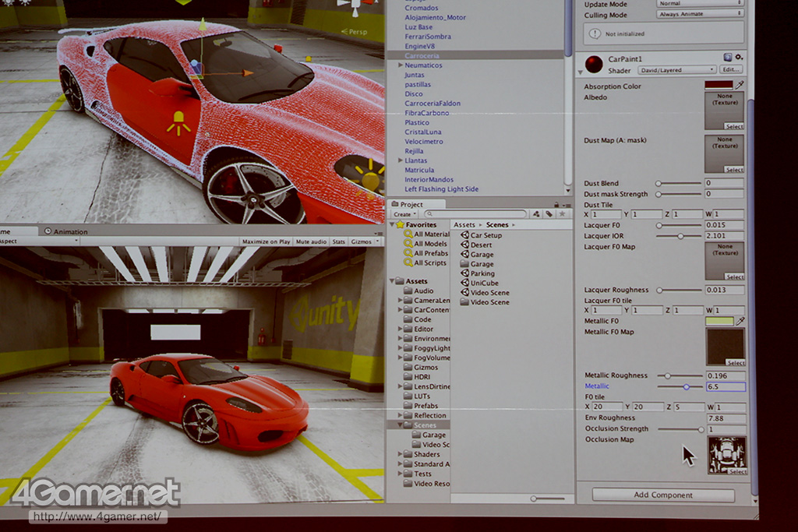Viewport: 798px width, 532px height.
Task: Click the CarPaint1 material preview sphere
Action: [x=594, y=64]
